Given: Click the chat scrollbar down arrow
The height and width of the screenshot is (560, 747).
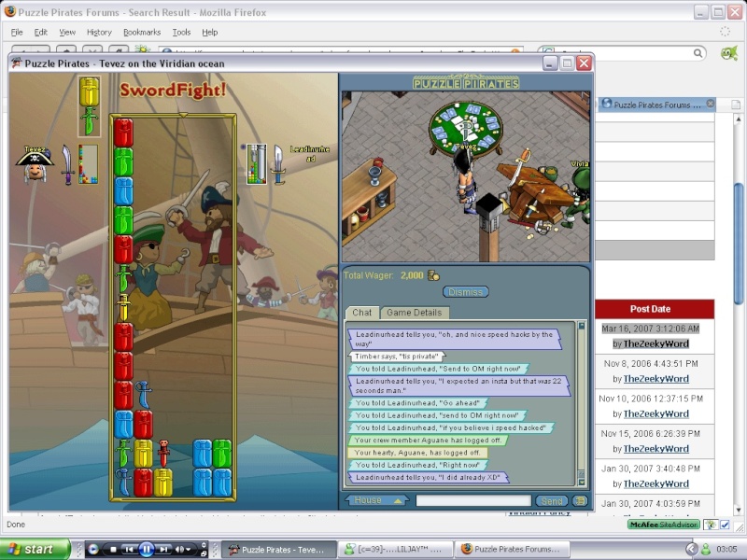Looking at the screenshot, I should (581, 482).
